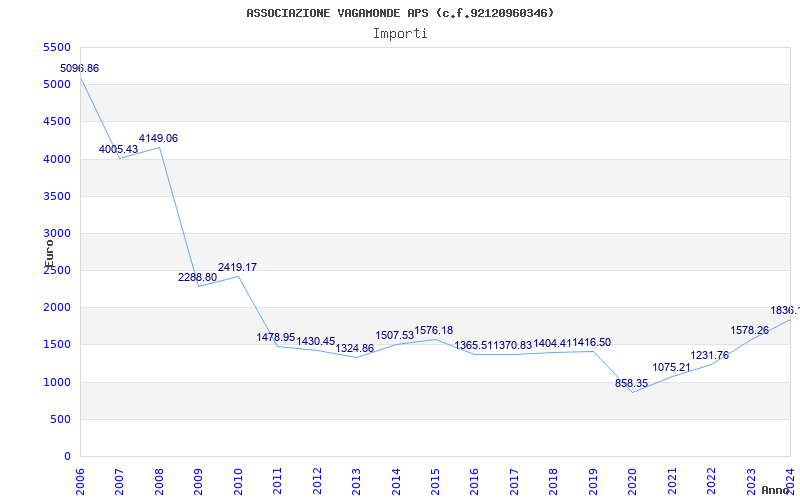Click the 4500 y-axis tick label
The width and height of the screenshot is (800, 500).
[x=57, y=121]
